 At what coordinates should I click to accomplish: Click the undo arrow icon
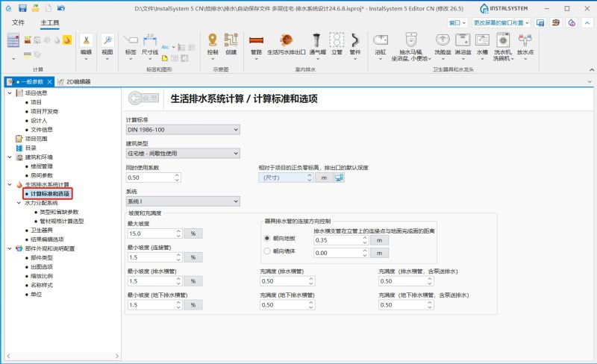click(61, 8)
